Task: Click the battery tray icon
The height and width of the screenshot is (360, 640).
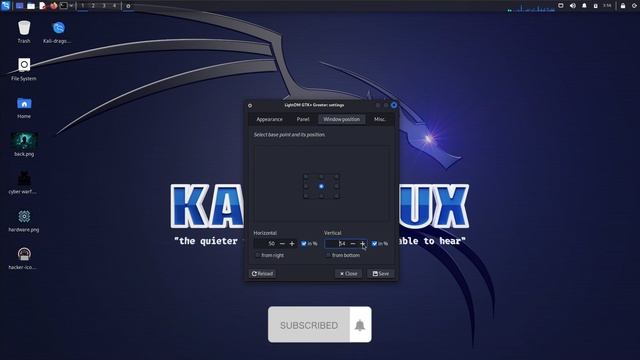Action: tap(596, 6)
